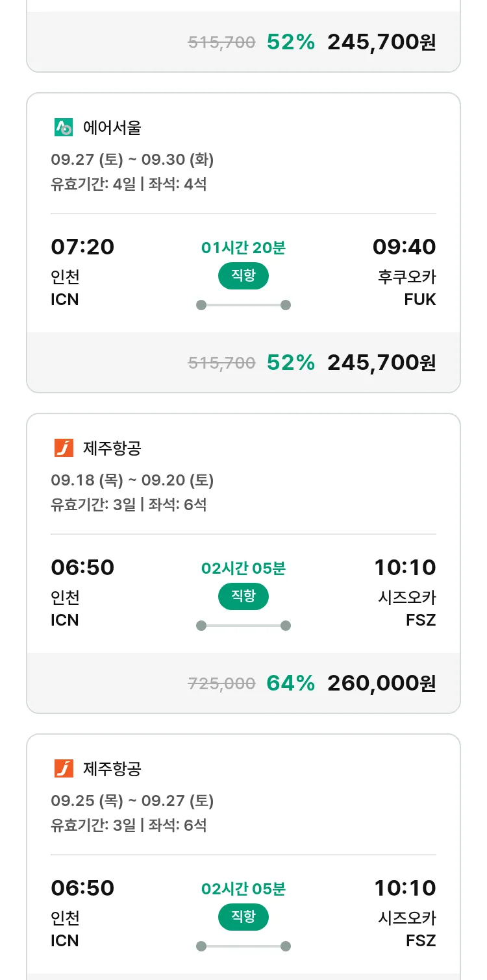The image size is (487, 980).
Task: Select the 09.27 (토) ~ 09.30 (화) date range
Action: click(132, 160)
